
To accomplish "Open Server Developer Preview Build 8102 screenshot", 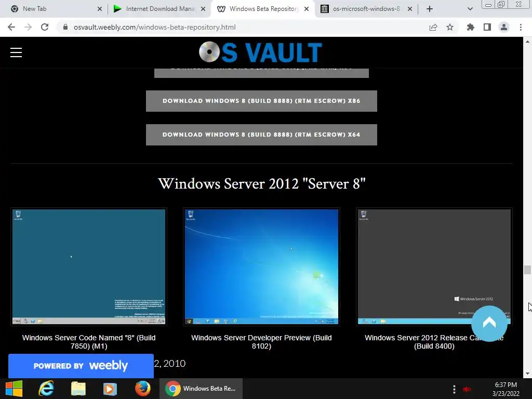I will point(262,267).
